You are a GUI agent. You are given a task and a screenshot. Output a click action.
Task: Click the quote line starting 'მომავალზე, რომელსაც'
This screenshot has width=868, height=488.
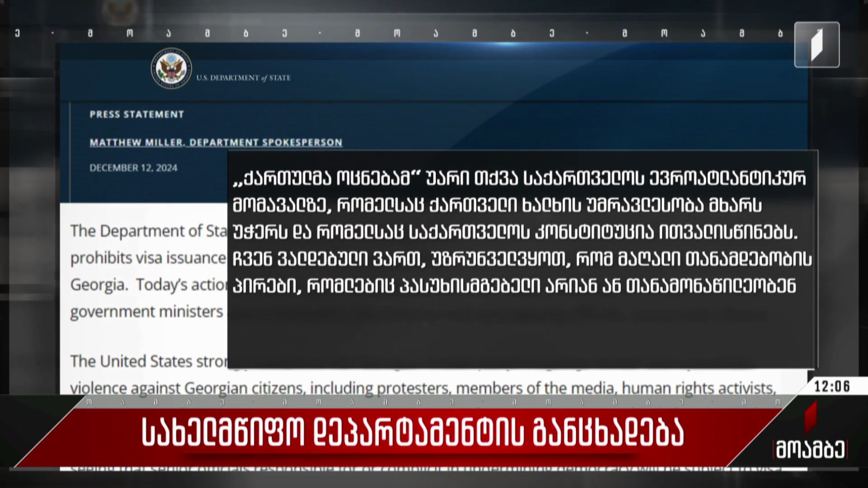(x=497, y=206)
